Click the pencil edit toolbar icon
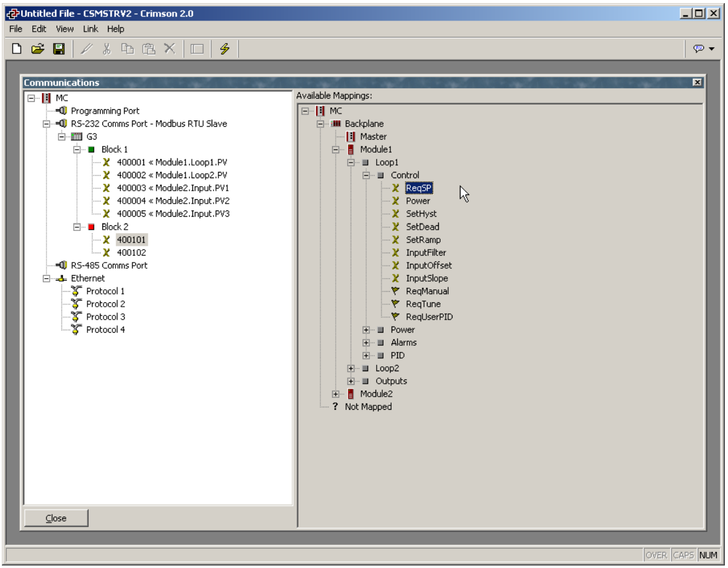 (x=86, y=49)
